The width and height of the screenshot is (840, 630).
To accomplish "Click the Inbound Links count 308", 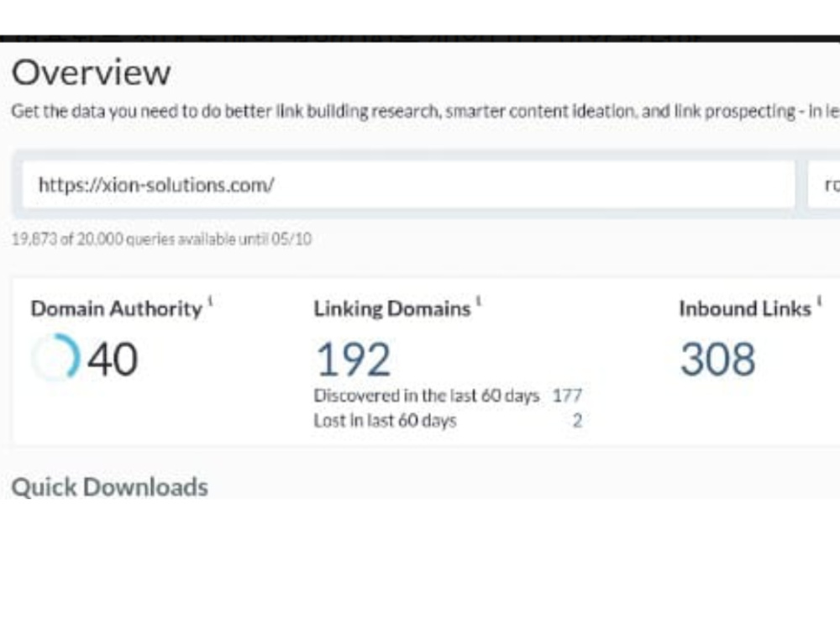I will (x=718, y=359).
